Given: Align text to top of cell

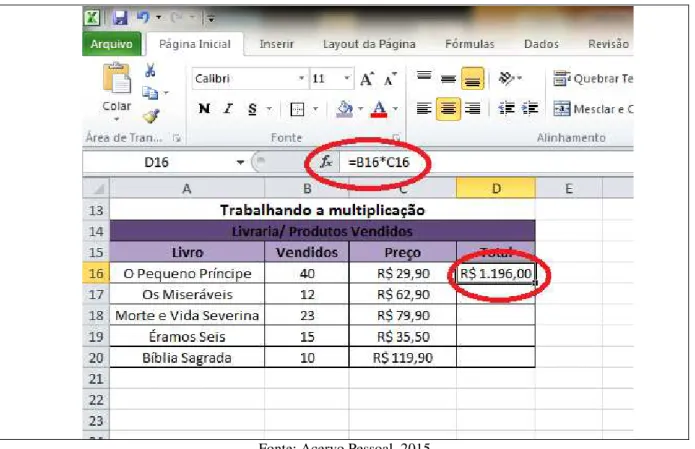Looking at the screenshot, I should (424, 78).
